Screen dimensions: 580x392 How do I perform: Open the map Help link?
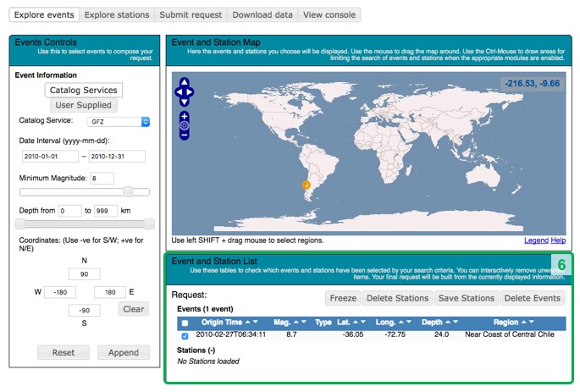coord(558,240)
